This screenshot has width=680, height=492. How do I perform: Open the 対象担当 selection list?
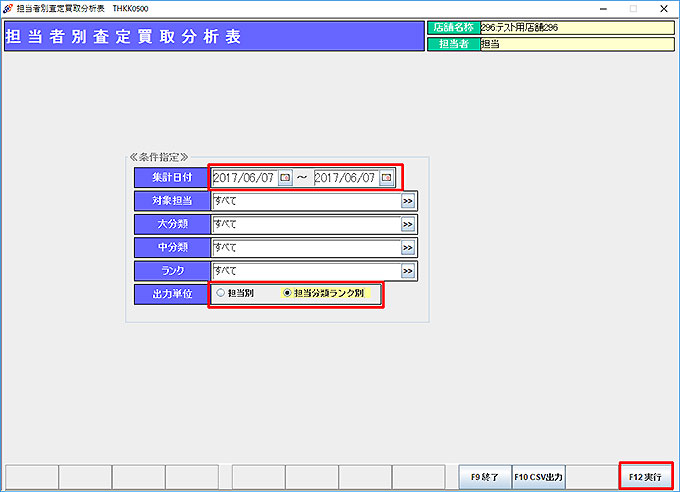(x=408, y=201)
